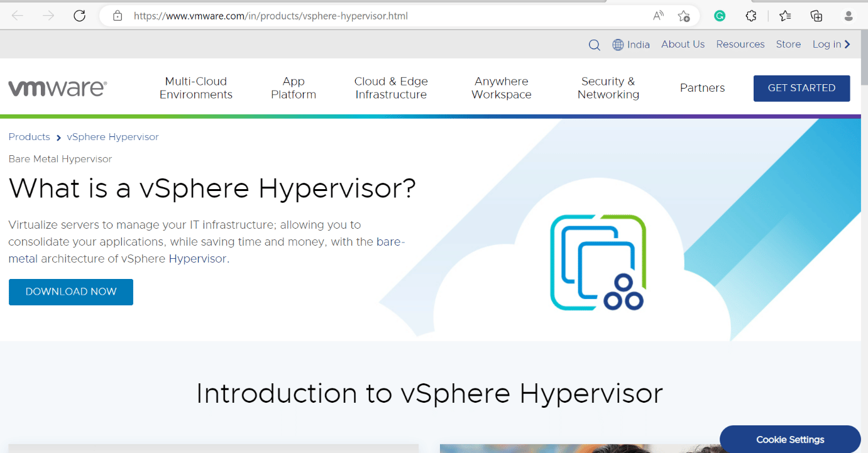Image resolution: width=868 pixels, height=453 pixels.
Task: Open the Grammarly extension icon
Action: [720, 16]
